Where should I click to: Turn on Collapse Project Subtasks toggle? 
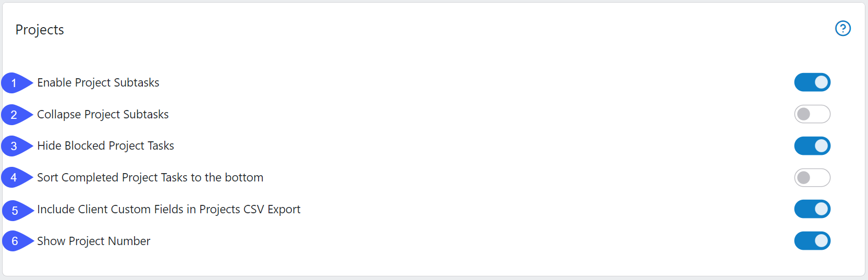tap(812, 114)
